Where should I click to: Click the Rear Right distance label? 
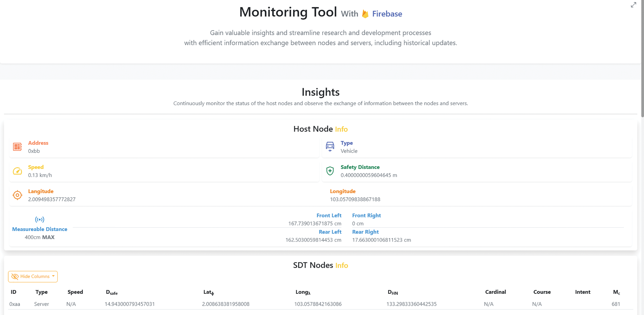365,232
